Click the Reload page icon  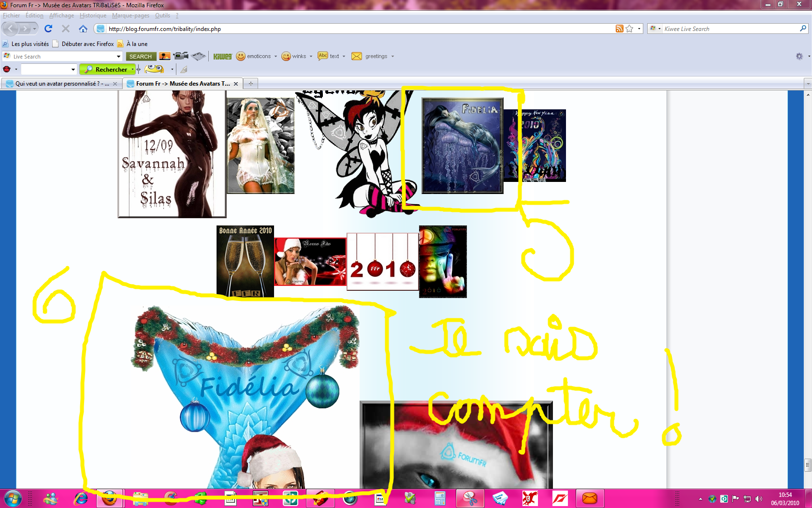point(48,29)
